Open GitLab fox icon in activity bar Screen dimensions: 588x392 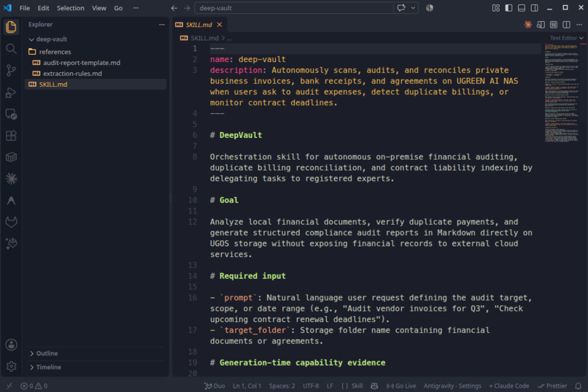pos(11,222)
